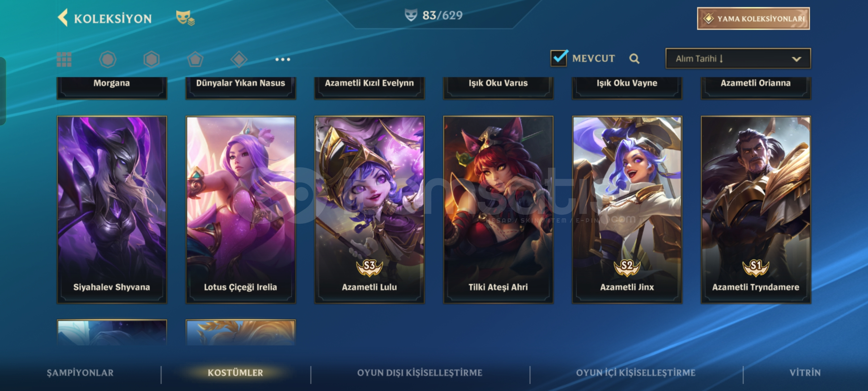The height and width of the screenshot is (391, 868).
Task: Open the three-dots more filters icon
Action: (282, 59)
